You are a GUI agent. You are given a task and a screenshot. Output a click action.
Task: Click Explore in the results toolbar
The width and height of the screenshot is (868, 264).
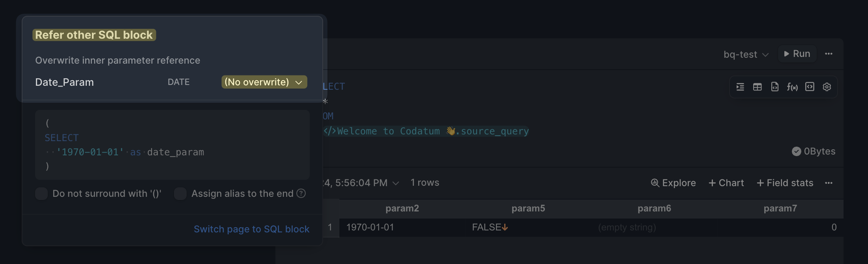pyautogui.click(x=673, y=183)
